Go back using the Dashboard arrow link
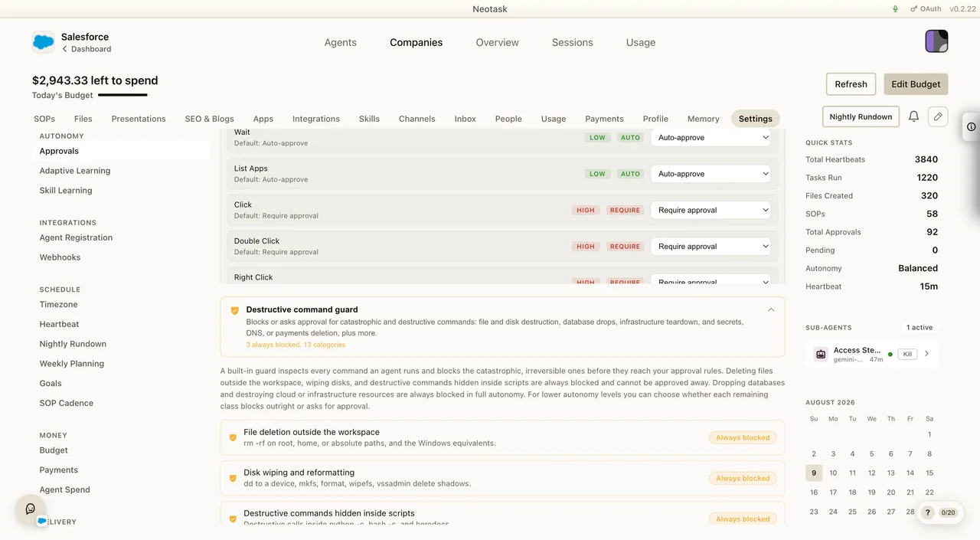 click(x=87, y=49)
